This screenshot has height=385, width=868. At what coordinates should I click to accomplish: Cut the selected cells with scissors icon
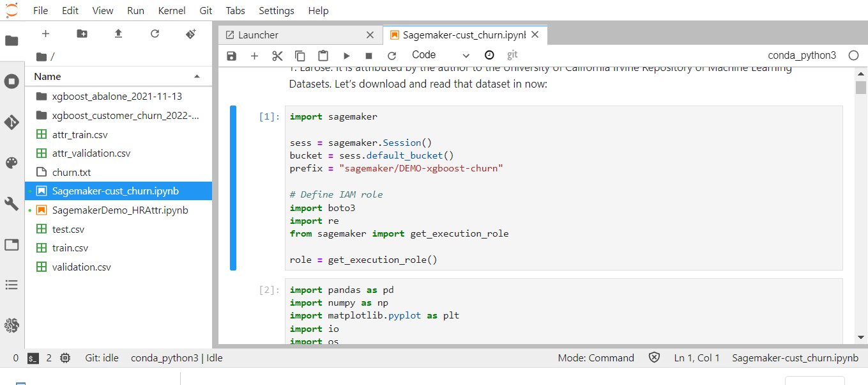tap(277, 56)
